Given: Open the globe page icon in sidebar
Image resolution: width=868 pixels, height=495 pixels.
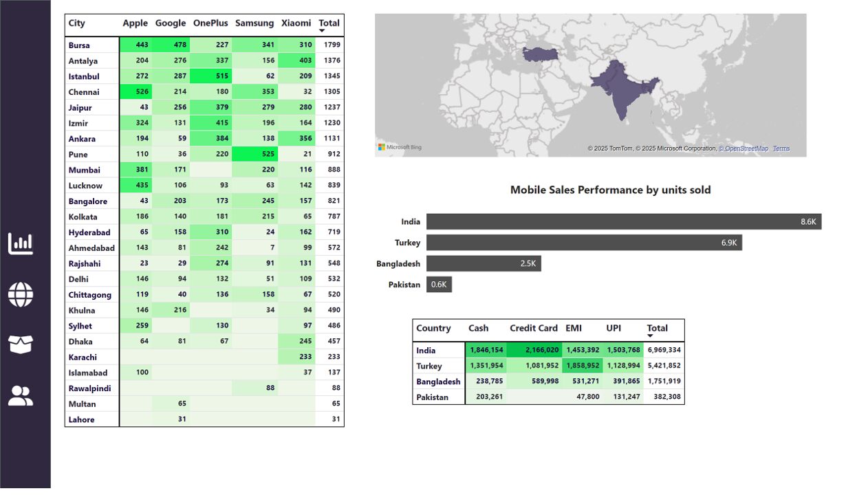Looking at the screenshot, I should click(x=21, y=294).
